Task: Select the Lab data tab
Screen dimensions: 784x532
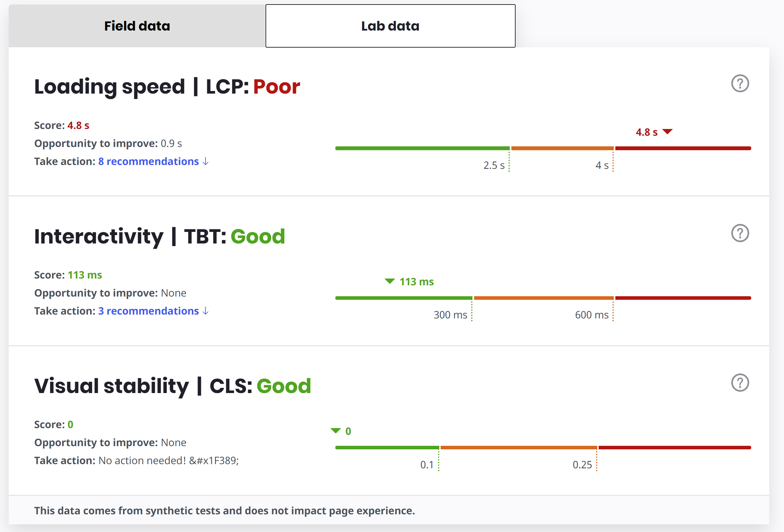Action: click(390, 26)
